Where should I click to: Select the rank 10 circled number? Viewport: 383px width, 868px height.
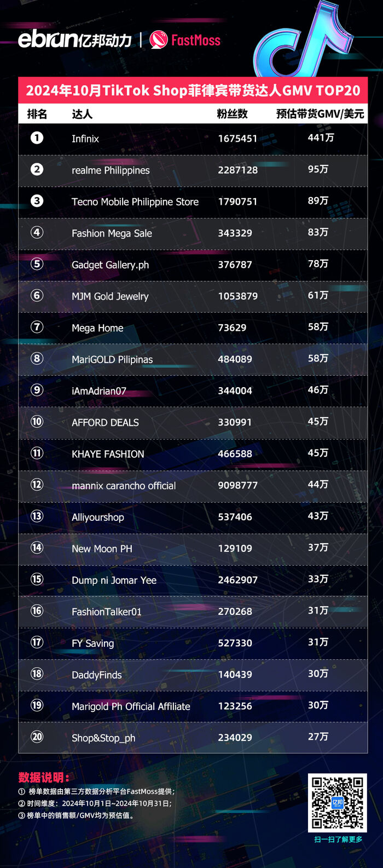click(37, 422)
